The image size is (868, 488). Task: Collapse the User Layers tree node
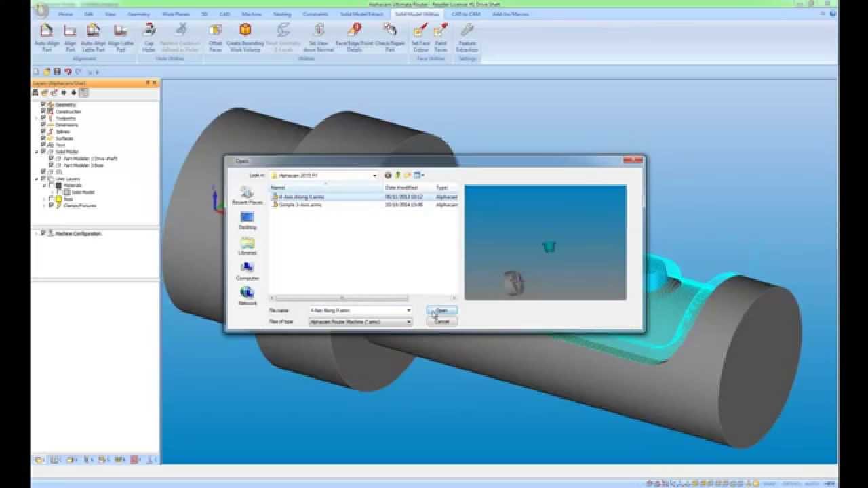[37, 178]
